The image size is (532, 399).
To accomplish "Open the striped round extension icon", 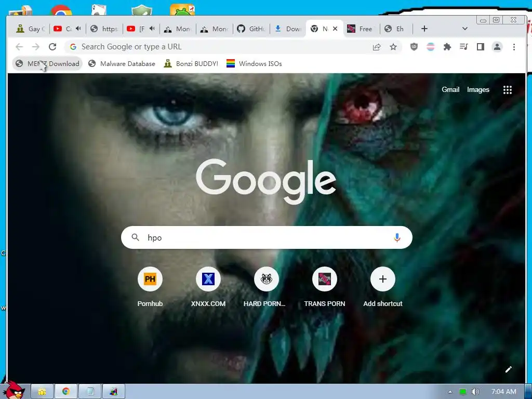I will [431, 47].
